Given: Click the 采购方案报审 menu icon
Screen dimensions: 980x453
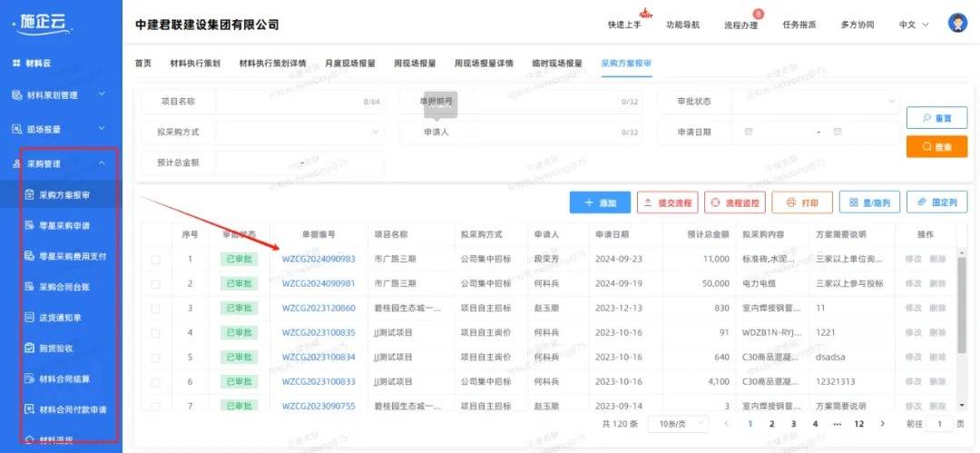Looking at the screenshot, I should [x=29, y=195].
